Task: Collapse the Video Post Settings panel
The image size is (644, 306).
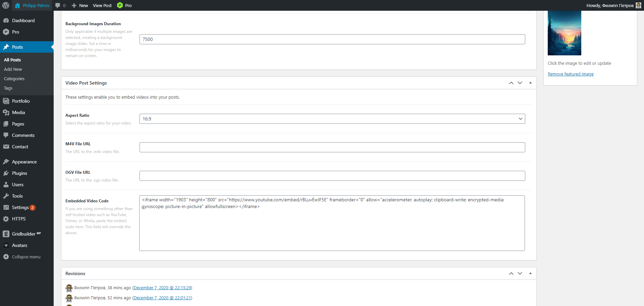Action: tap(530, 83)
